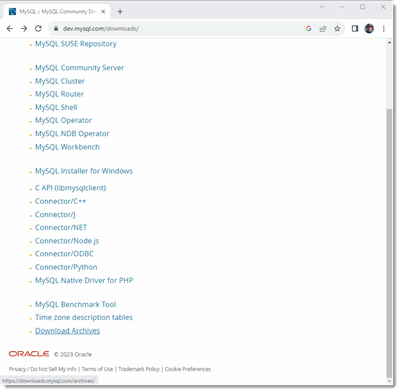Click the vertical scrollbar thumb

389,242
